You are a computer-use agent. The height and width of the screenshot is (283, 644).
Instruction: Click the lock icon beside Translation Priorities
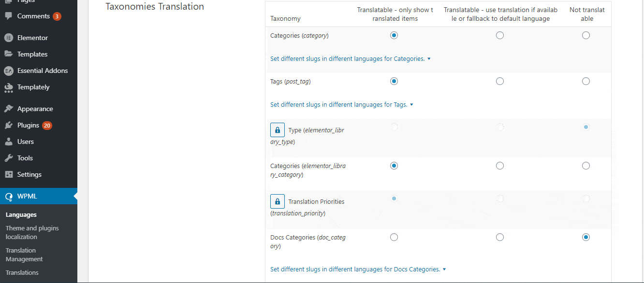tap(277, 201)
